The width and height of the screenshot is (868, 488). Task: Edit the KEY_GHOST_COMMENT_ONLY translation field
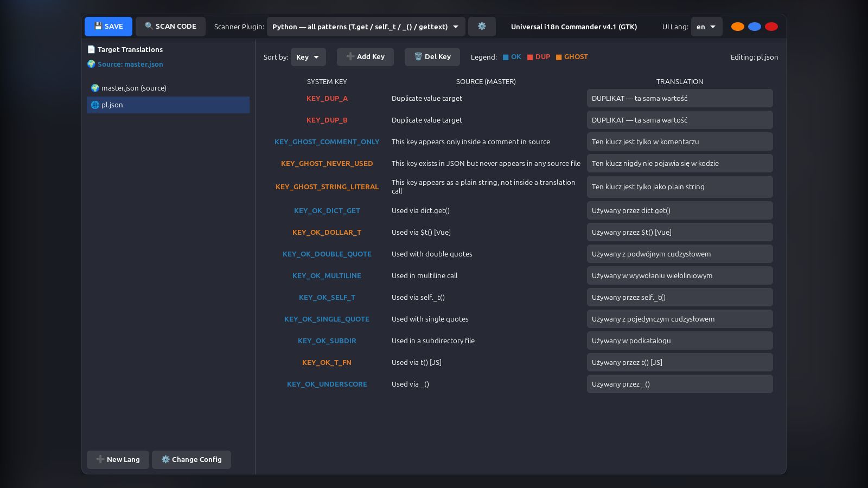(680, 142)
